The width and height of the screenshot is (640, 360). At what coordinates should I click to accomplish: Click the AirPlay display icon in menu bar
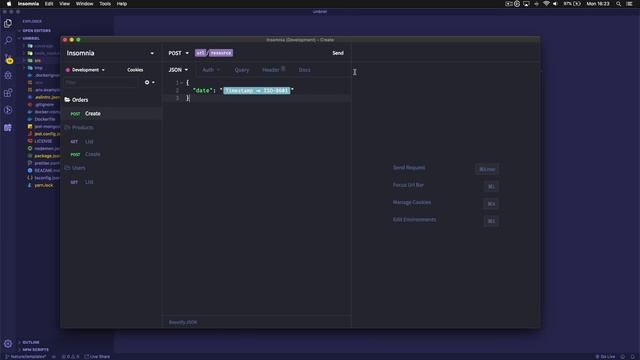click(526, 4)
